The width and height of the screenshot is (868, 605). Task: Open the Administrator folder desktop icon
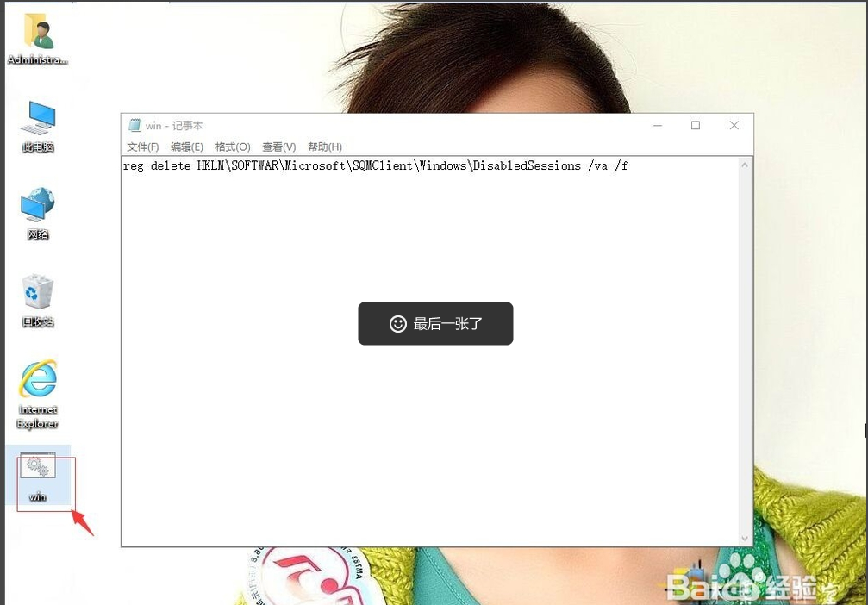pos(38,39)
